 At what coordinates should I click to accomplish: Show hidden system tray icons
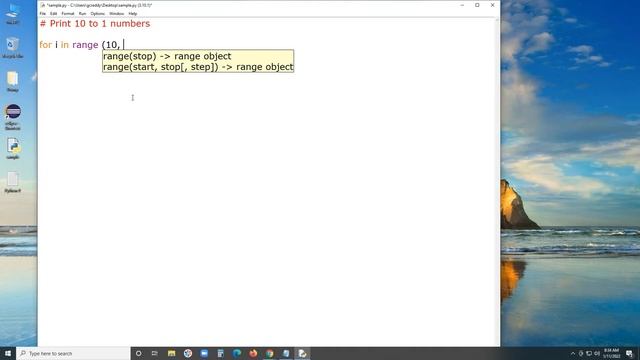(573, 353)
